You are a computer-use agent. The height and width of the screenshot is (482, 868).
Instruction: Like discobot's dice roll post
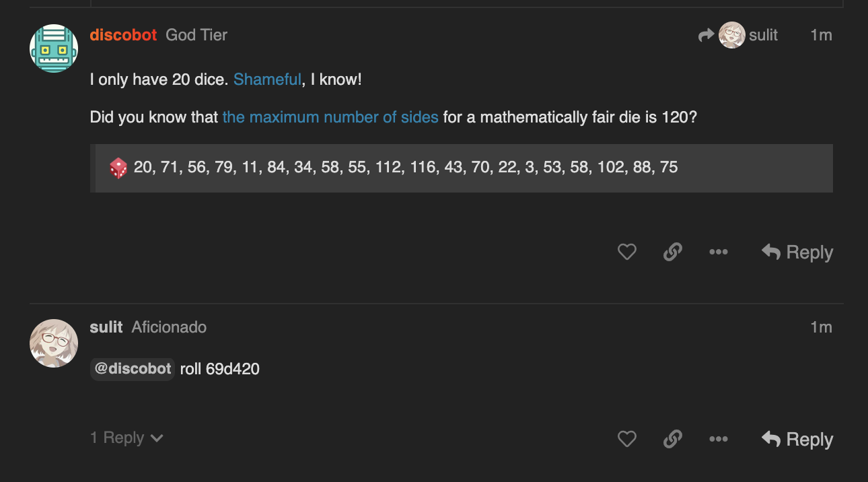click(626, 252)
